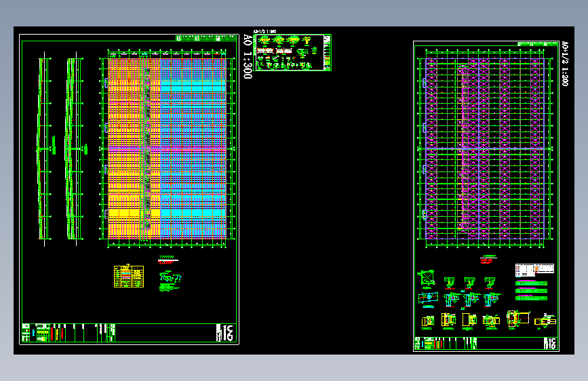Image resolution: width=588 pixels, height=381 pixels.
Task: Click the title block at the bottom of the right sheet
Action: pos(486,343)
